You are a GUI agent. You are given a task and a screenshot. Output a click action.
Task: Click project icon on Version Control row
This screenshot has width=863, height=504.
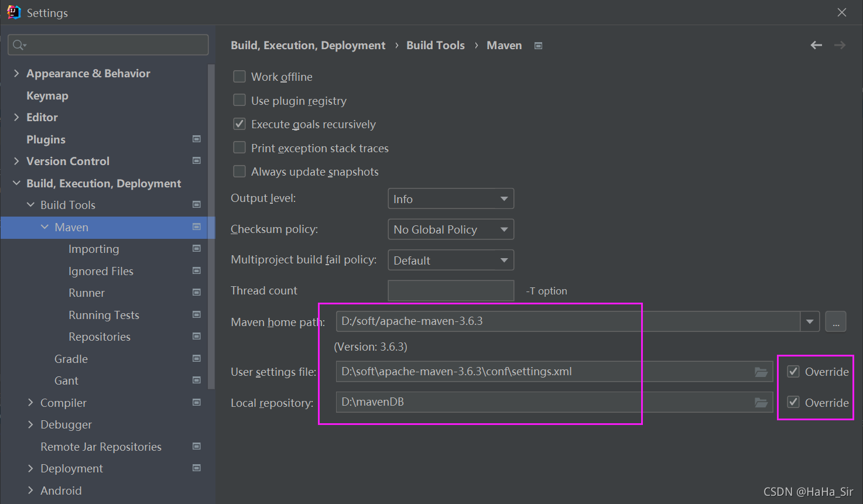point(197,160)
